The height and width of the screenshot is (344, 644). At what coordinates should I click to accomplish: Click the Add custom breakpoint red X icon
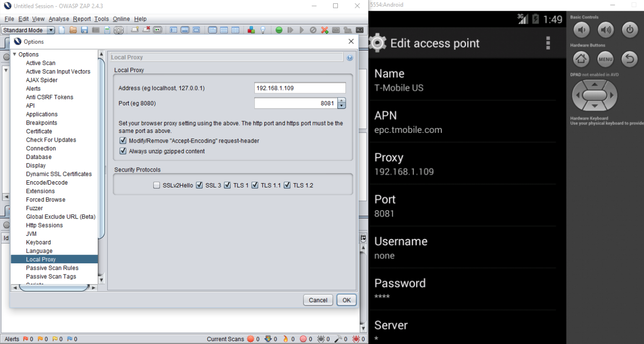click(x=324, y=30)
